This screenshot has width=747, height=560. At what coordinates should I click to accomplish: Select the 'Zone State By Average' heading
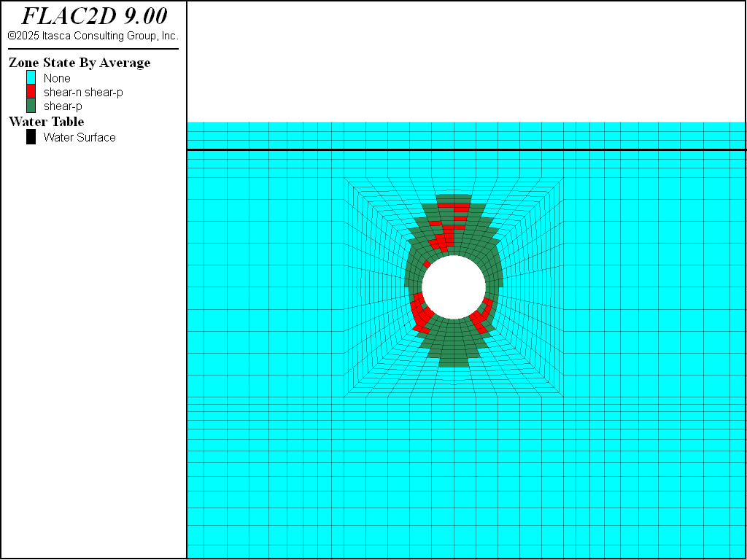click(80, 63)
